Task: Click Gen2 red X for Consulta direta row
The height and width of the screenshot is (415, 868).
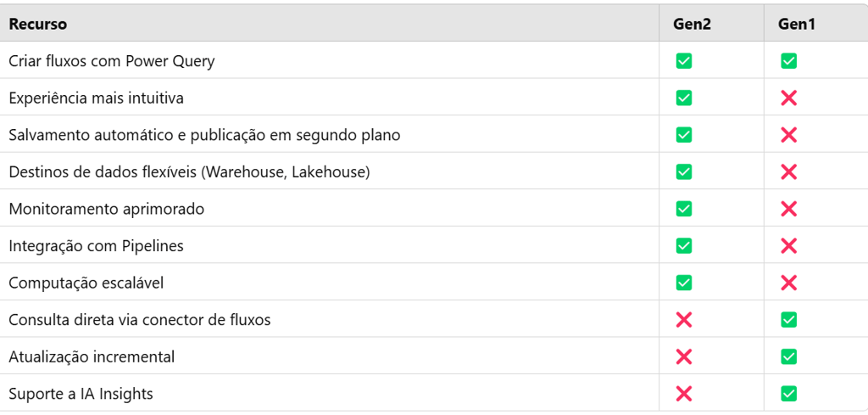Action: 684,320
